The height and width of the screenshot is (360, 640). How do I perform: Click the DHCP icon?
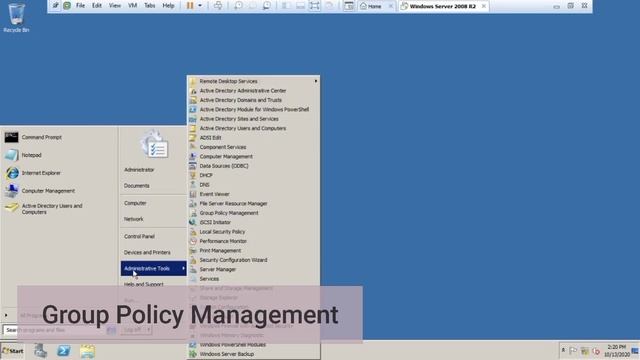pos(193,175)
